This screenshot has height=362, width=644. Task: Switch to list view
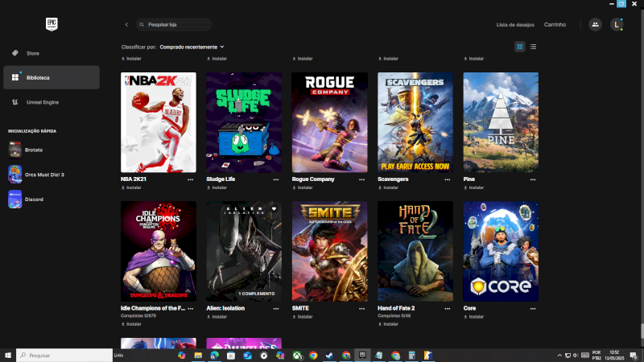[533, 47]
